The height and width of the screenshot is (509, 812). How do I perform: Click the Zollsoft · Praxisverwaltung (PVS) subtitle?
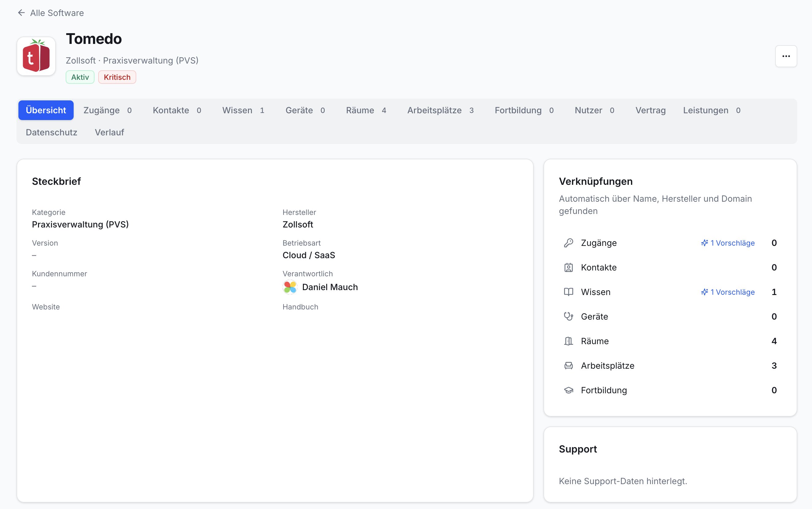132,60
